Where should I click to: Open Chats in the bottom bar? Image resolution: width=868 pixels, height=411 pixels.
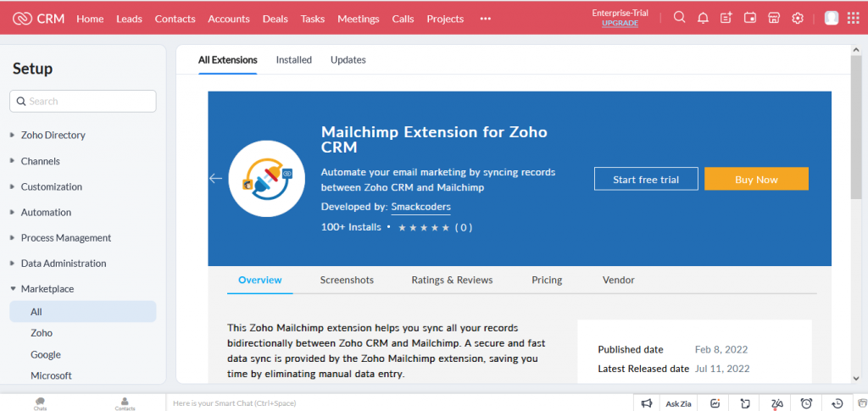(x=40, y=403)
